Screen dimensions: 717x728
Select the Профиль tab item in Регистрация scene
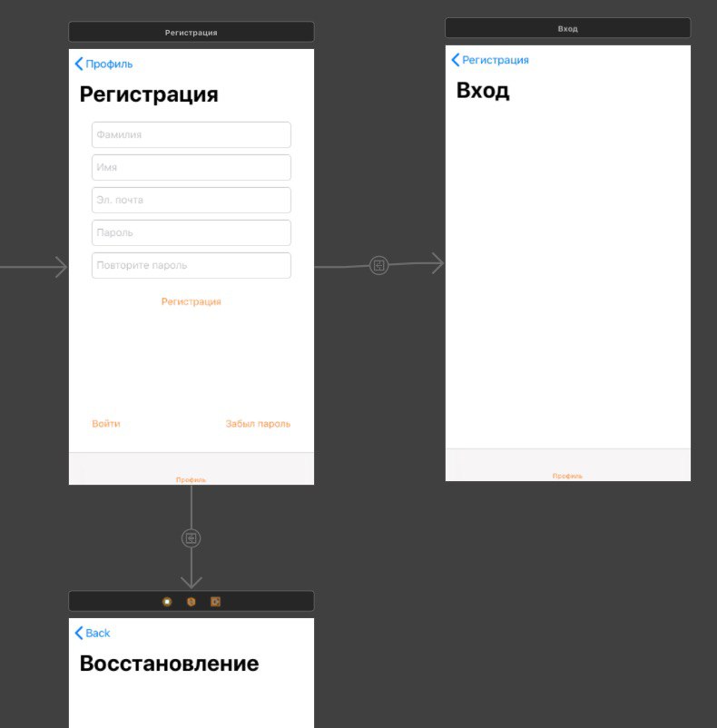click(x=191, y=479)
